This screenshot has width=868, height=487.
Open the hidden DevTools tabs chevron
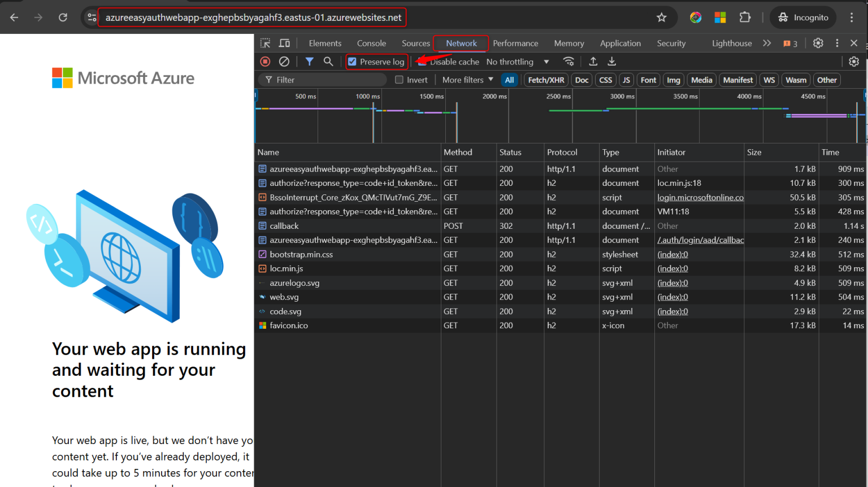(767, 43)
